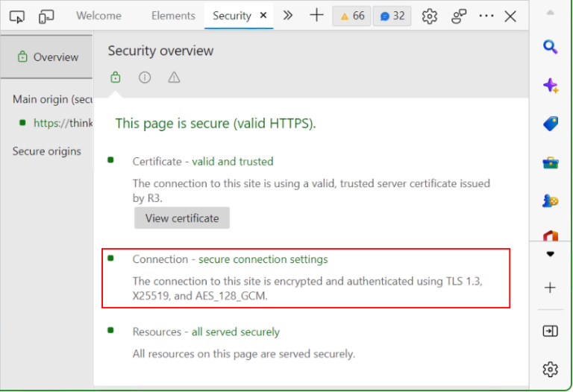This screenshot has width=573, height=392.
Task: Expand sidebar list using the down arrow
Action: [x=550, y=254]
